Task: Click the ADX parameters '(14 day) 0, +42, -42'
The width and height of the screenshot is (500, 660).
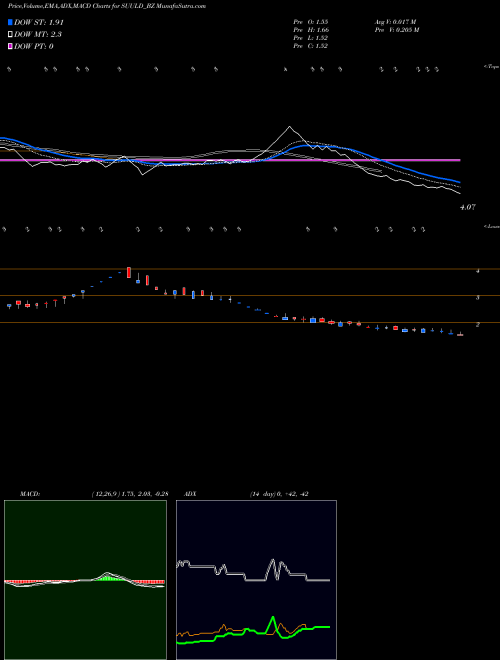Action: 279,494
